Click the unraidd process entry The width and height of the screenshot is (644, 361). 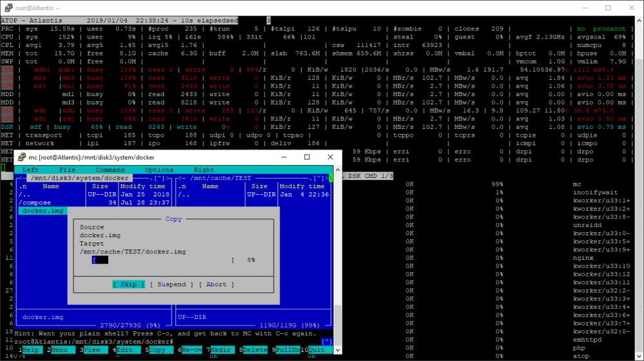pyautogui.click(x=587, y=226)
